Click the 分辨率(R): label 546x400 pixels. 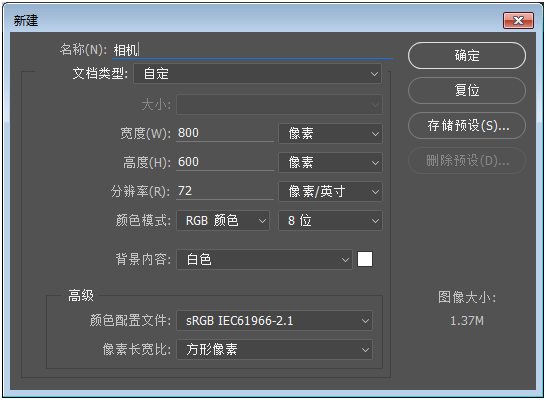(141, 191)
